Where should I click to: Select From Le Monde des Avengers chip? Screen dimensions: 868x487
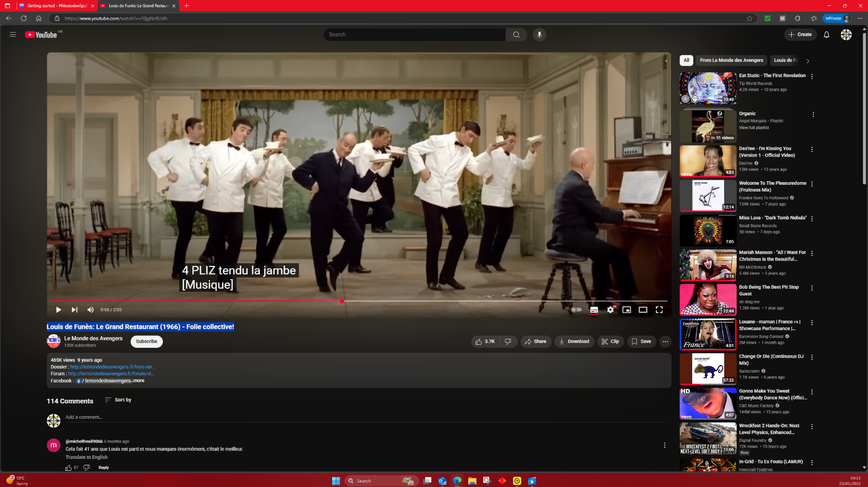coord(731,60)
